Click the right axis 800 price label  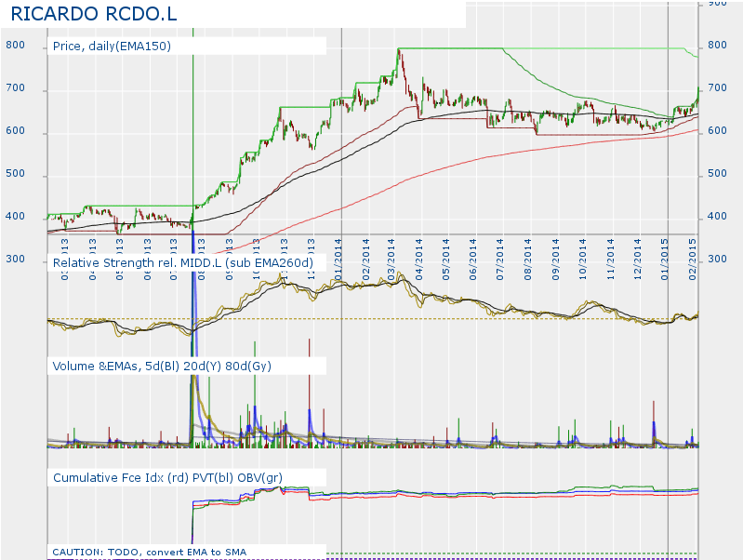coord(717,45)
